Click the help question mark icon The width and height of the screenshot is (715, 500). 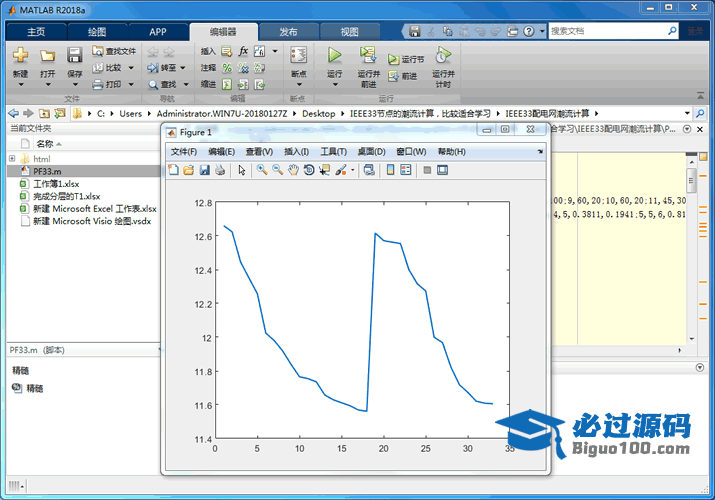click(528, 31)
